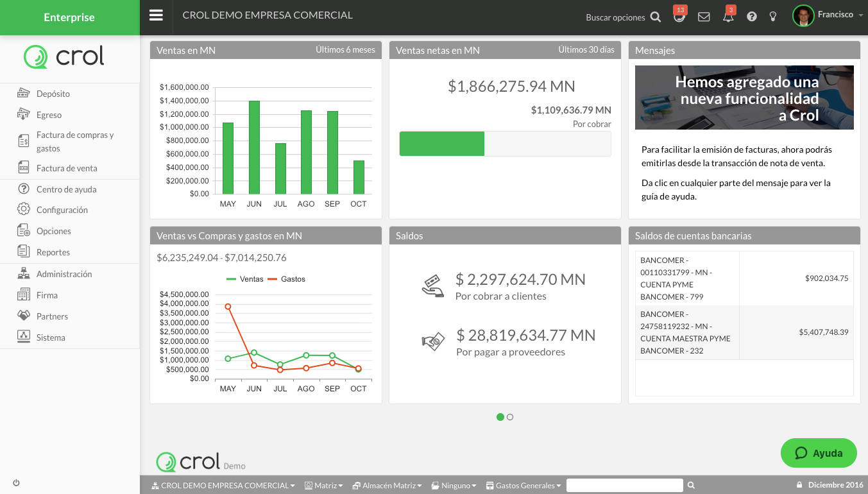Click the Reportes icon in the sidebar

(x=24, y=251)
